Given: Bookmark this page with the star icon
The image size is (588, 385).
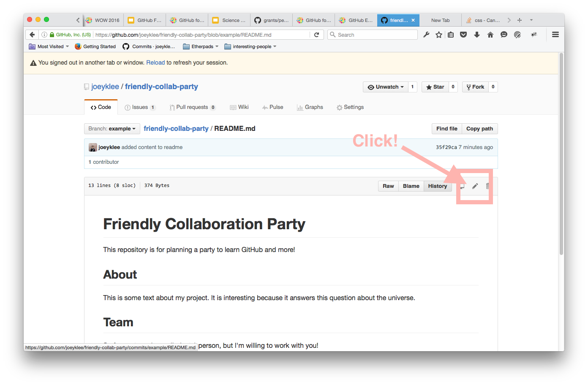Looking at the screenshot, I should 439,35.
